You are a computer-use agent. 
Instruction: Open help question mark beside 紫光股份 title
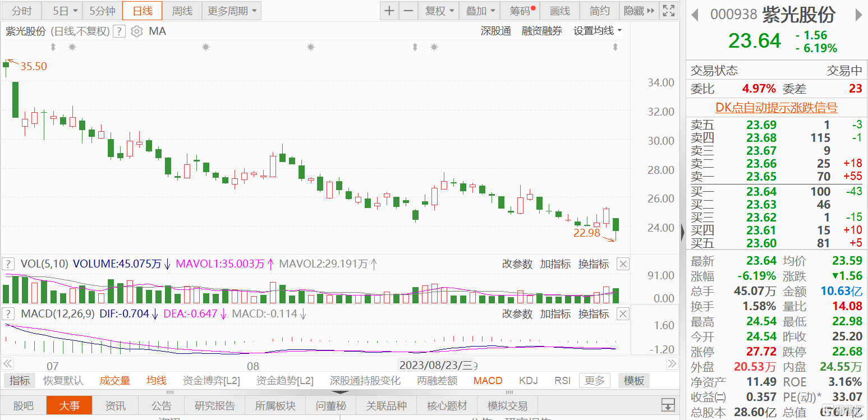[118, 31]
